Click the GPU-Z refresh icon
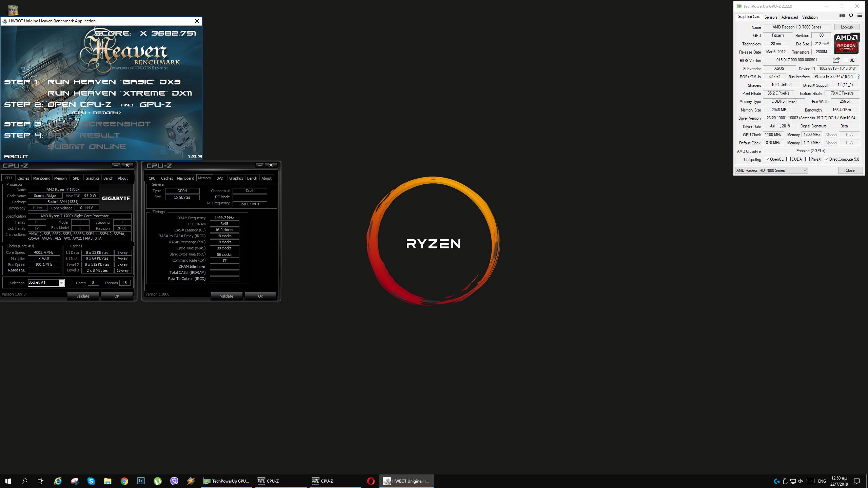This screenshot has height=488, width=868. coord(851,16)
